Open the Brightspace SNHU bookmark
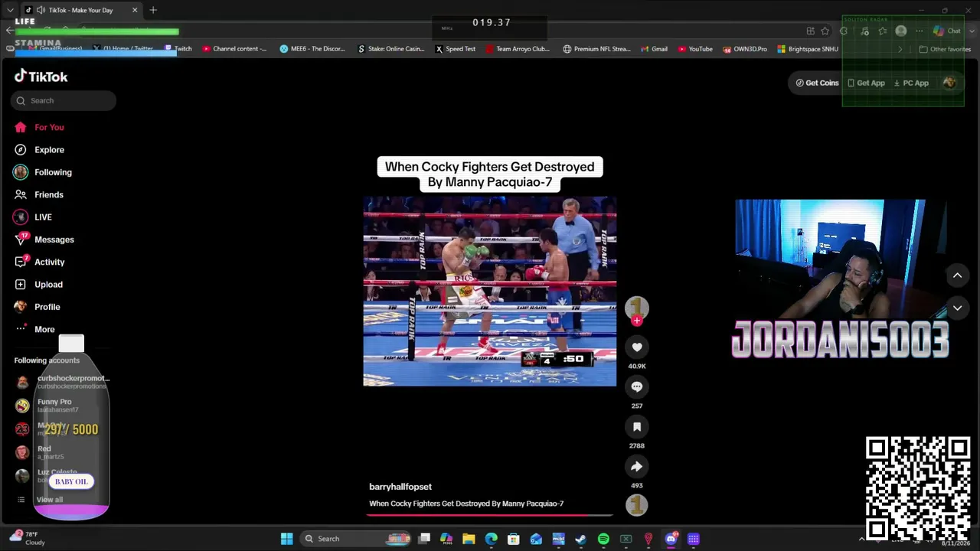This screenshot has width=980, height=551. click(808, 49)
